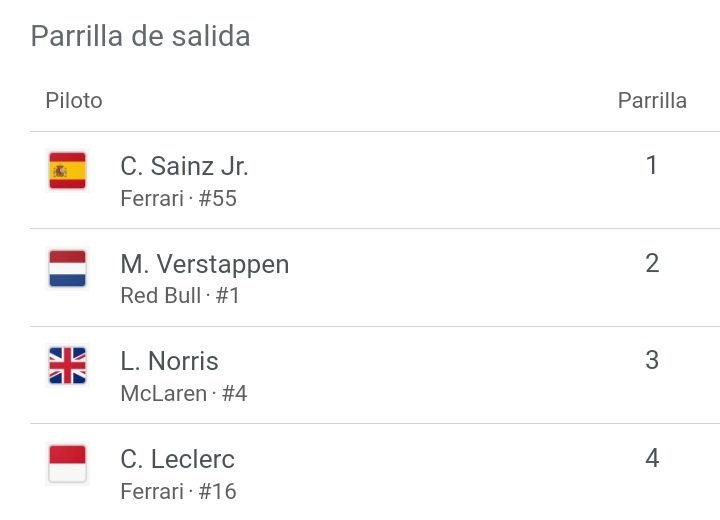Image resolution: width=720 pixels, height=520 pixels.
Task: Click the United Kingdom flag icon
Action: click(68, 366)
